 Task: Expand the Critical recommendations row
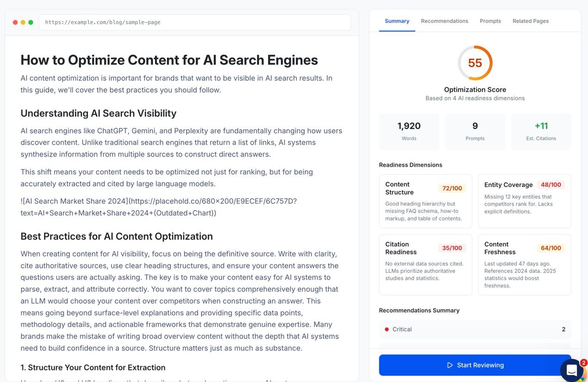click(x=475, y=329)
